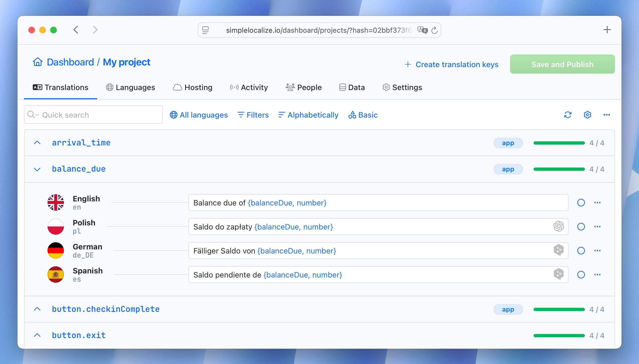Expand the button.checkinComplete key chevron

point(37,309)
